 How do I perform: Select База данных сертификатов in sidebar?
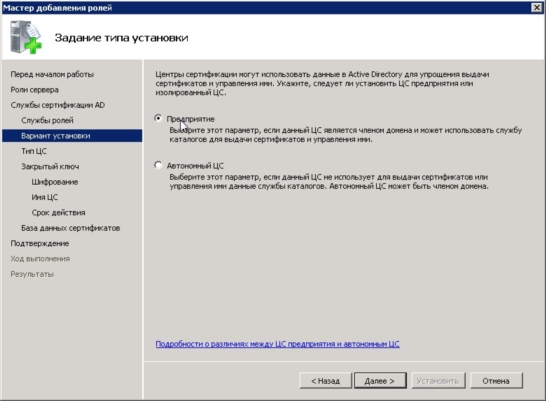coord(71,228)
